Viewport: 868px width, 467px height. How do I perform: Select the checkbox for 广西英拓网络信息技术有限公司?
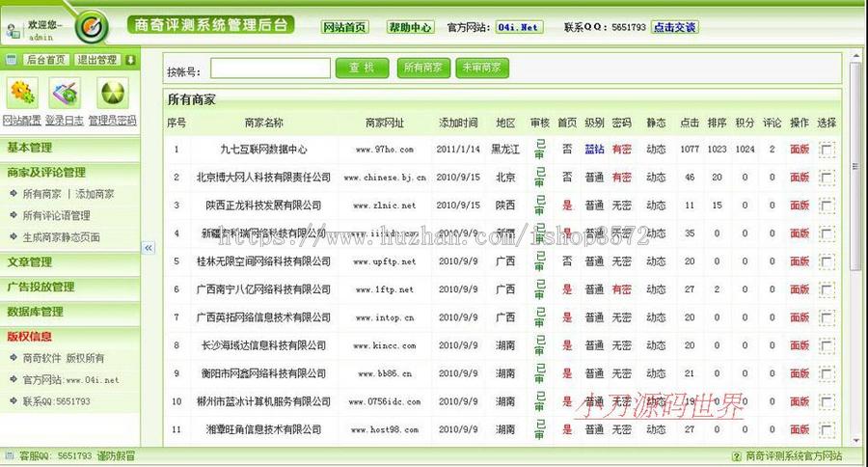pyautogui.click(x=826, y=317)
